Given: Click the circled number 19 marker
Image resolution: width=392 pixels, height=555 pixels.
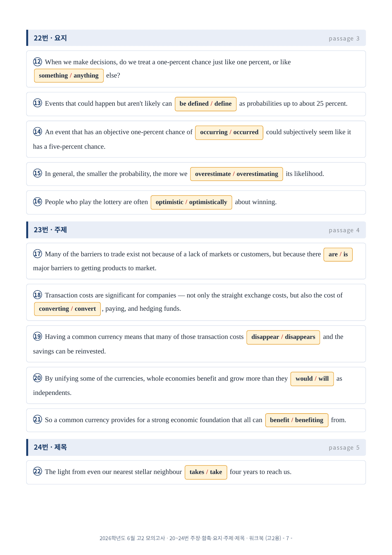Looking at the screenshot, I should pyautogui.click(x=37, y=336).
